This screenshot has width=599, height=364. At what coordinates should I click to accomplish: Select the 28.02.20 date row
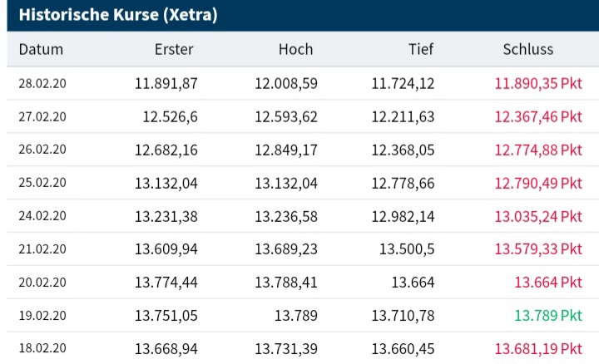[x=42, y=83]
